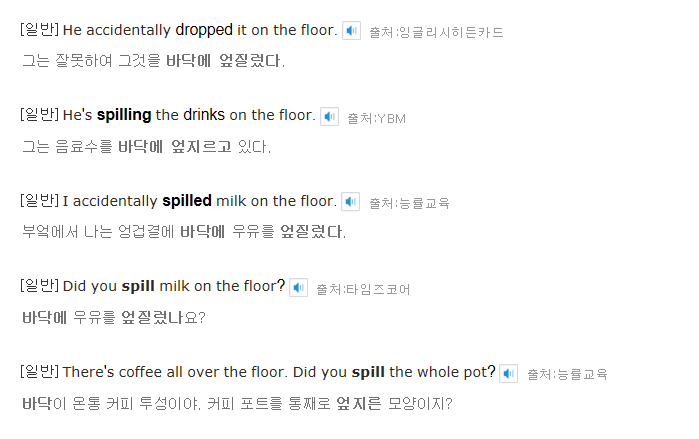
Task: Open 능률교육 source beside whole pot sentence
Action: [567, 374]
